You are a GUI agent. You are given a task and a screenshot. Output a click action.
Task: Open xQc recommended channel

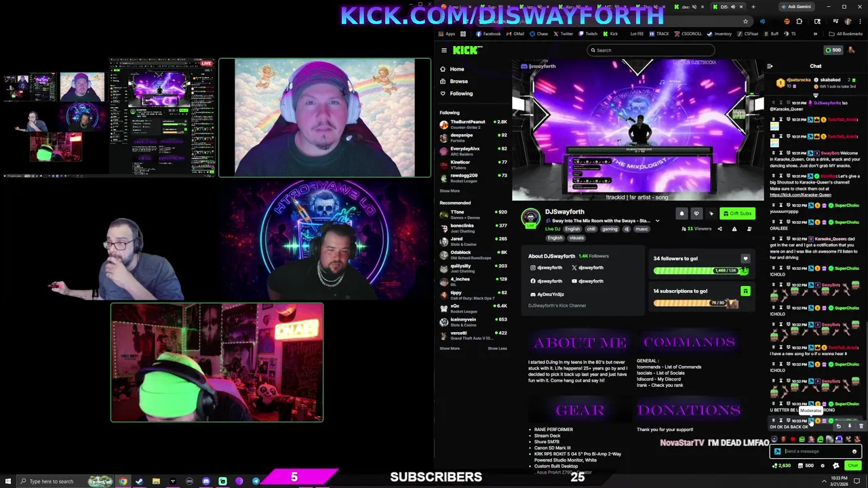473,308
